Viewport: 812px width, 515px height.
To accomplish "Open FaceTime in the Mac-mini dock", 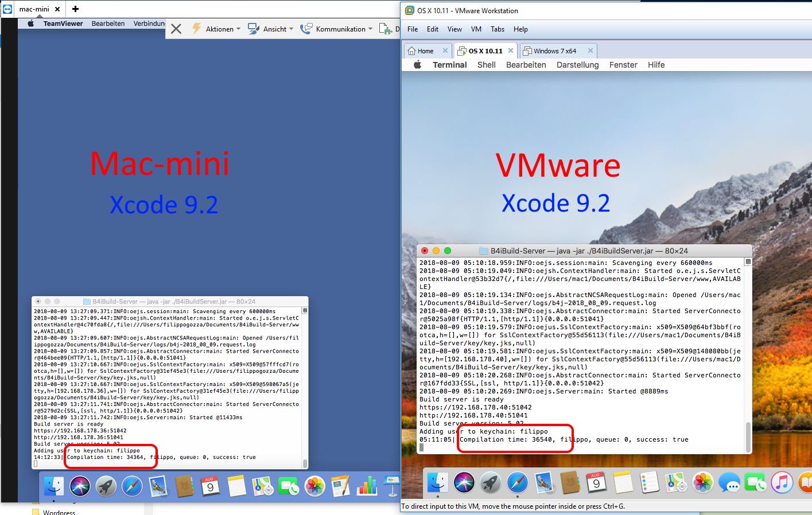I will [x=289, y=486].
